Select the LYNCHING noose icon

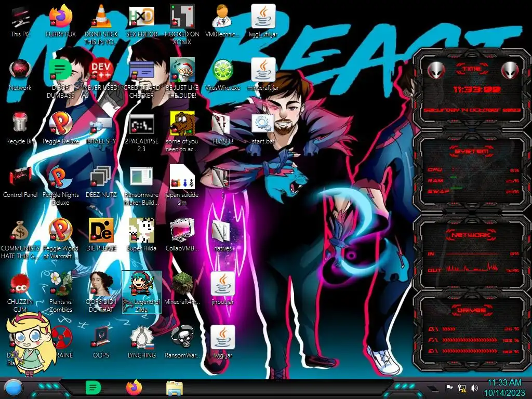(141, 343)
